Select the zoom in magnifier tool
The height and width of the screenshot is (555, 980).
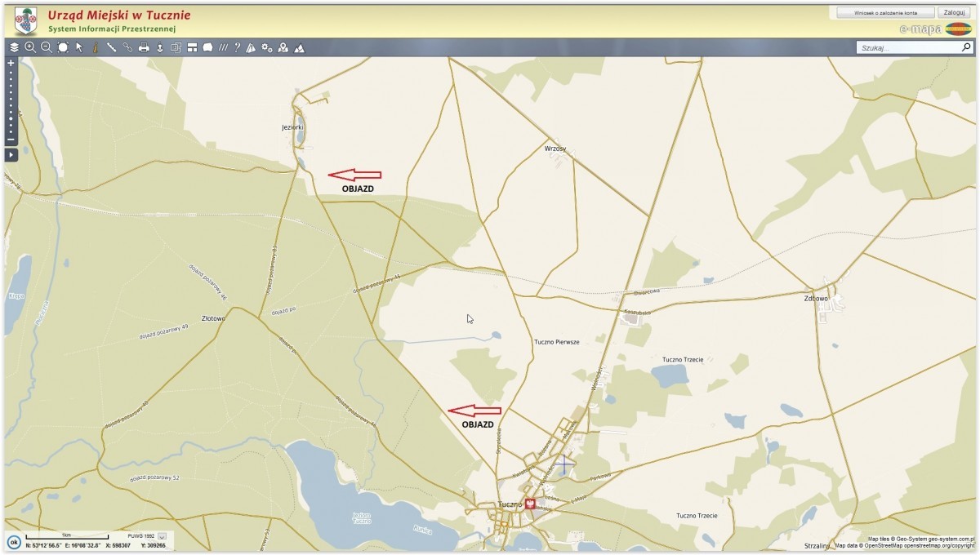[x=30, y=48]
